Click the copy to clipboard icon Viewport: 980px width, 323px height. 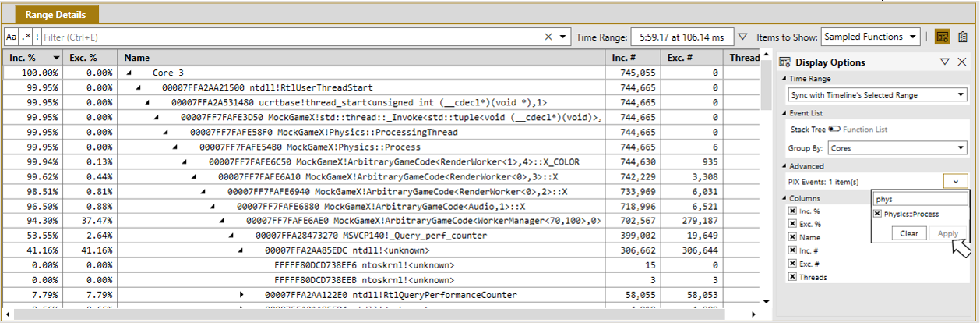click(x=963, y=37)
